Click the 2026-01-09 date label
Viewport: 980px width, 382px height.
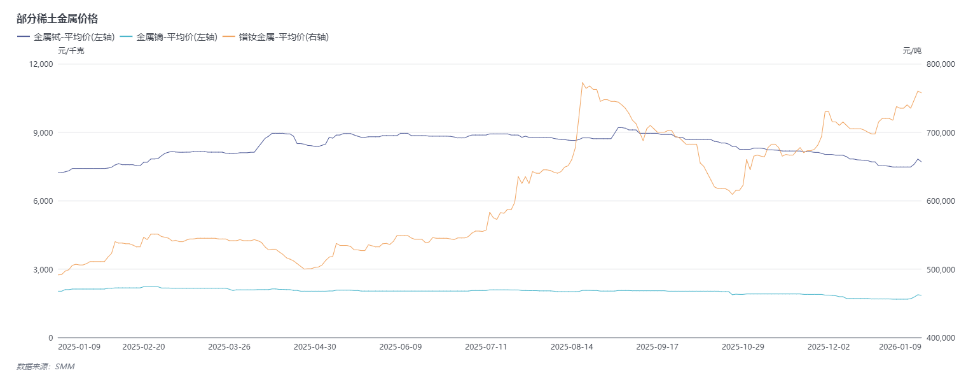(900, 347)
